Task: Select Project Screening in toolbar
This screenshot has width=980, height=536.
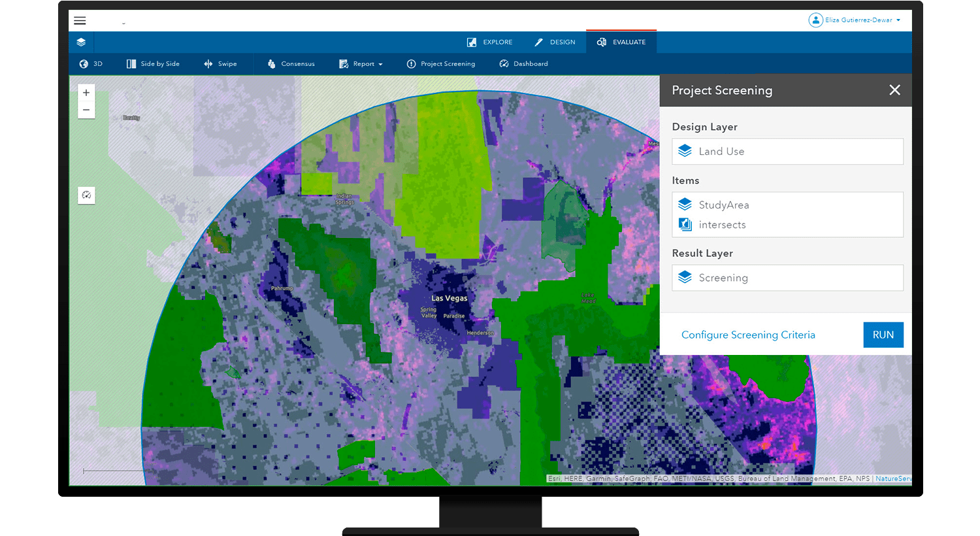Action: (x=441, y=64)
